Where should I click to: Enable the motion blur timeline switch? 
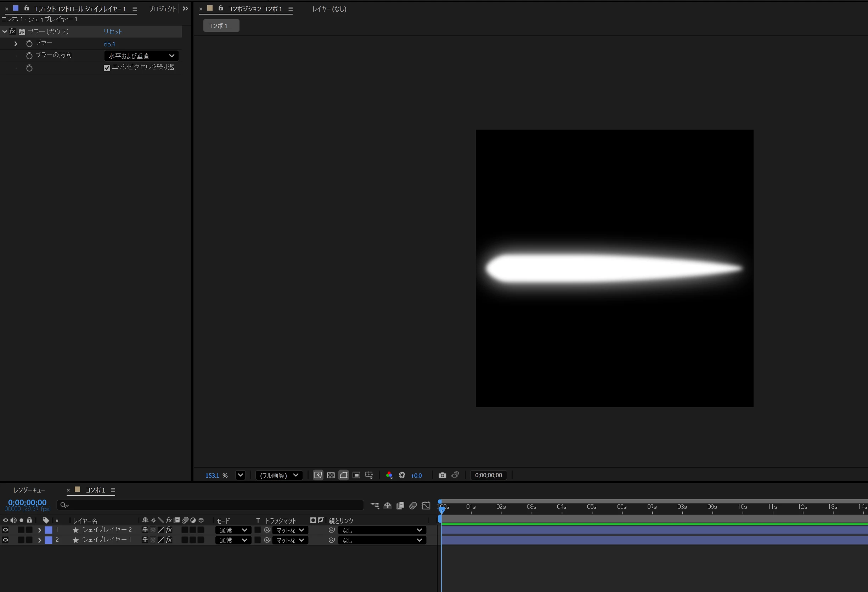413,505
